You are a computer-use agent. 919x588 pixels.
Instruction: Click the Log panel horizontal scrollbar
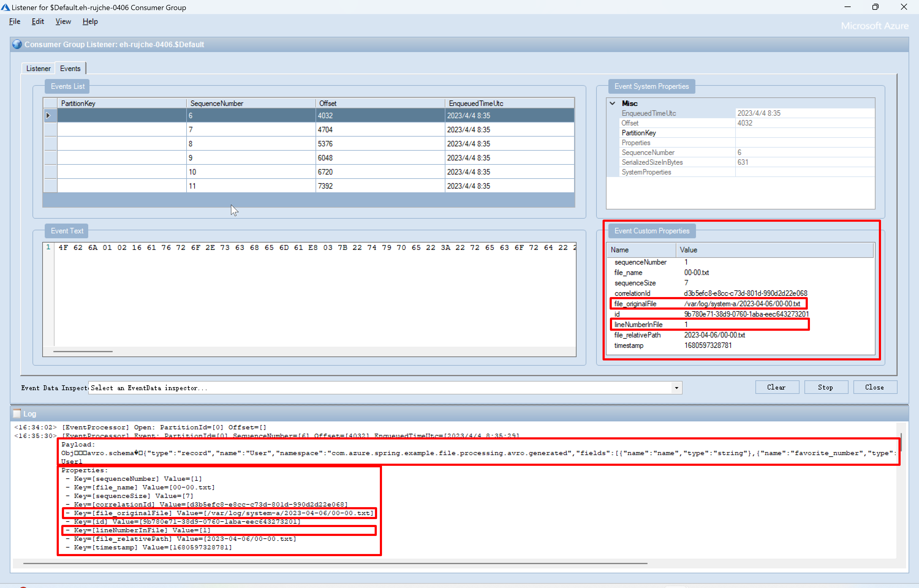(335, 563)
